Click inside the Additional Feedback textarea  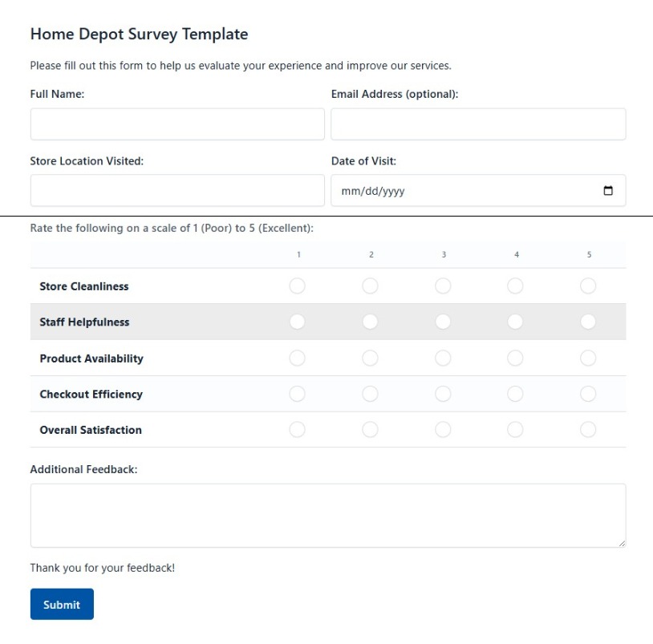click(x=326, y=513)
